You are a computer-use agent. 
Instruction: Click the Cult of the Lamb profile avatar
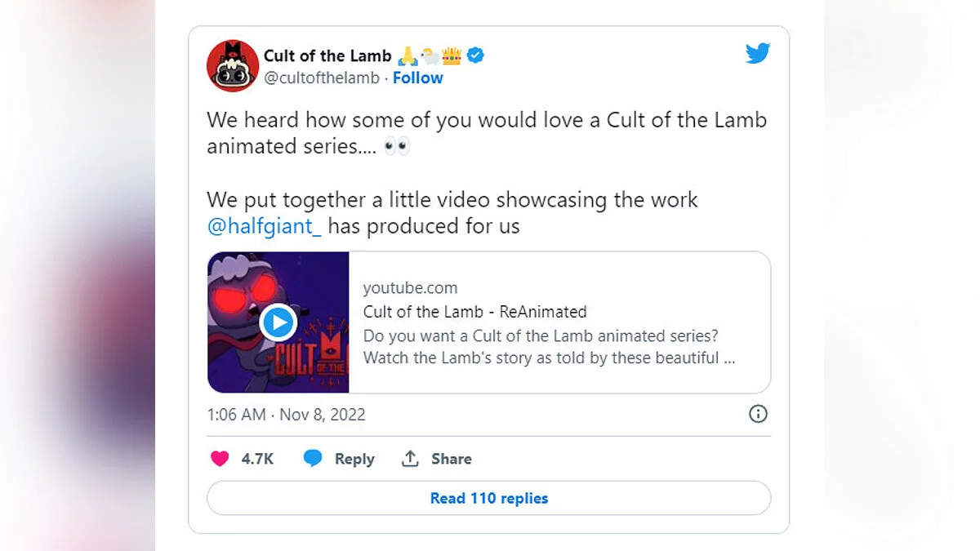coord(233,66)
